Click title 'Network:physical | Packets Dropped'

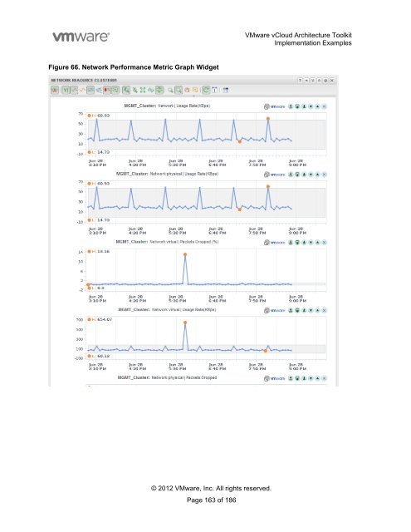pos(184,377)
